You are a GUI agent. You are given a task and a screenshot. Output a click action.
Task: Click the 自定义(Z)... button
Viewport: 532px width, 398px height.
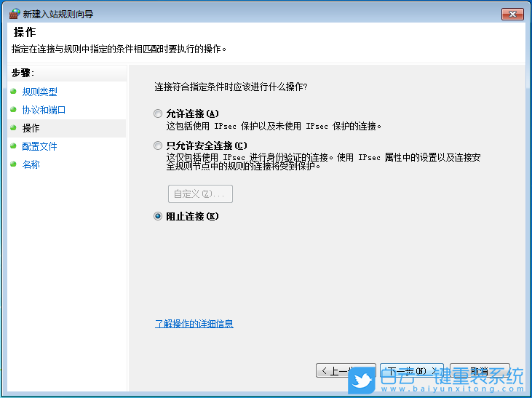pos(201,194)
